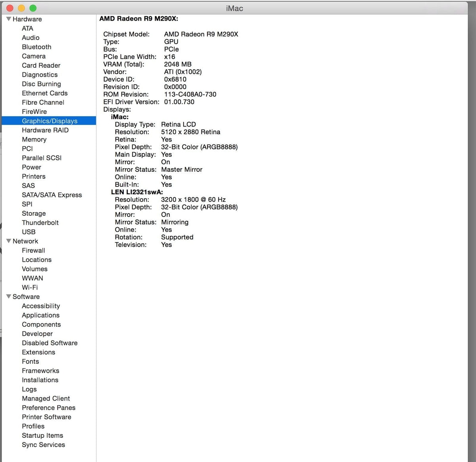Collapse the Software section disclosure triangle
The height and width of the screenshot is (462, 476).
(8, 297)
